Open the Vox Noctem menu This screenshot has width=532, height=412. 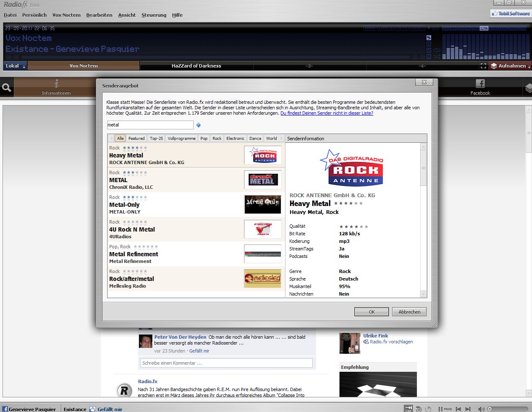coord(67,15)
